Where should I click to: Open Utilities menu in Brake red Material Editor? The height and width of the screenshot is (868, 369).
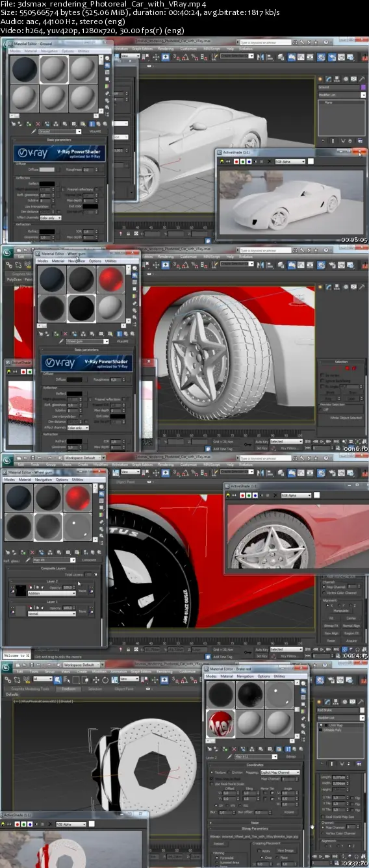[x=281, y=676]
